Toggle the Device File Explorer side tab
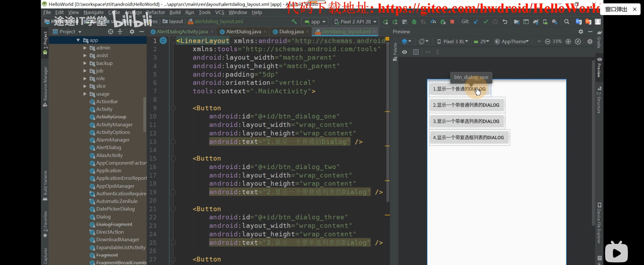This screenshot has width=644, height=265. click(599, 223)
